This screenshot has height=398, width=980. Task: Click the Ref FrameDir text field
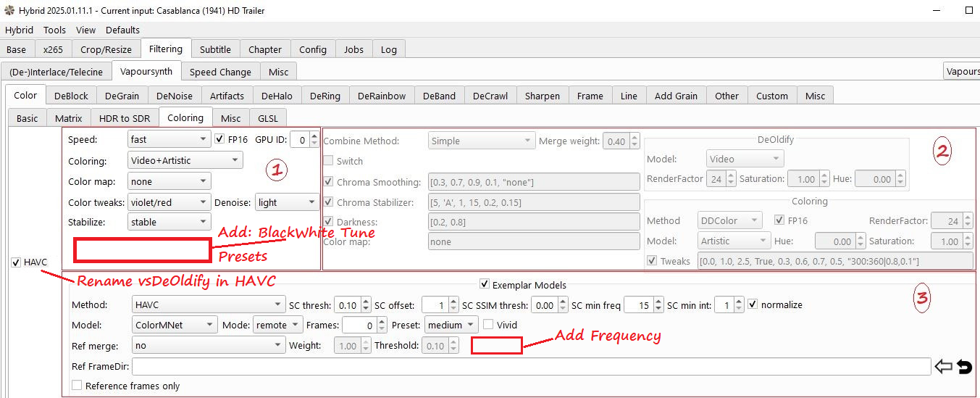[531, 367]
